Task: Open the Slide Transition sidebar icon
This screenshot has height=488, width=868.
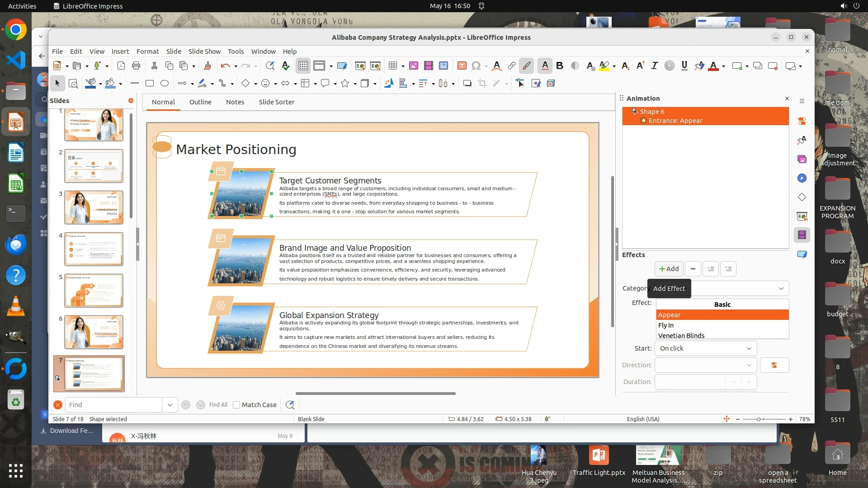Action: (802, 216)
